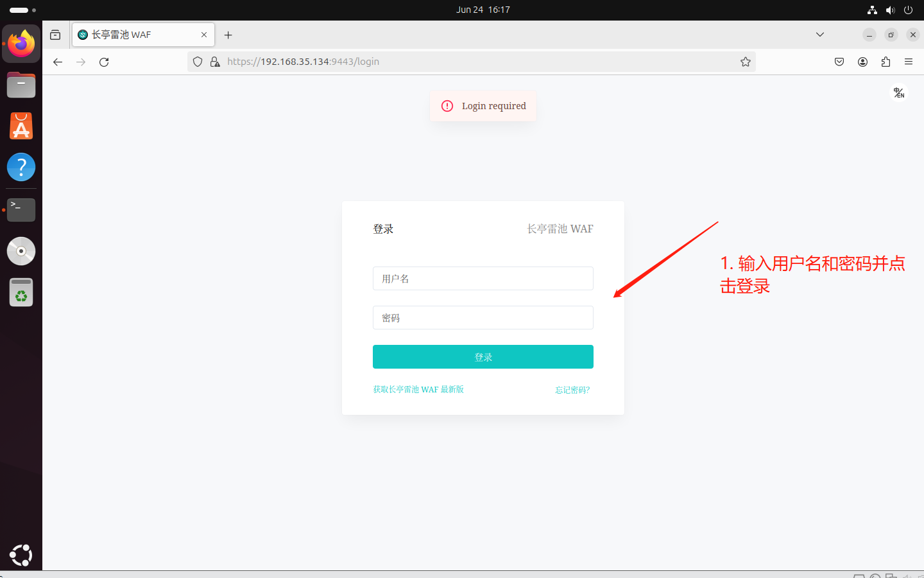Click the Login required notification text
This screenshot has height=578, width=924.
[x=494, y=106]
